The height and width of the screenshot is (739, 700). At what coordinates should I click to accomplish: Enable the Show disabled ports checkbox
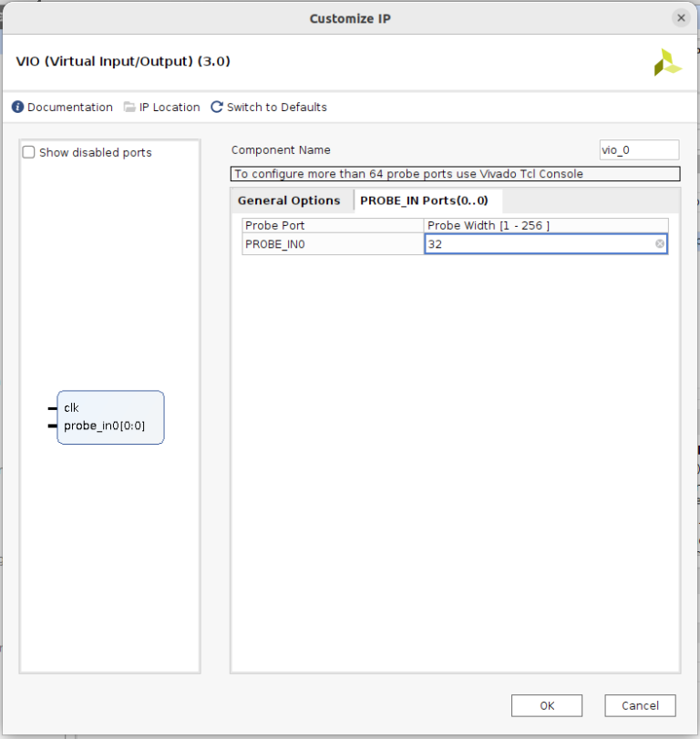point(29,153)
